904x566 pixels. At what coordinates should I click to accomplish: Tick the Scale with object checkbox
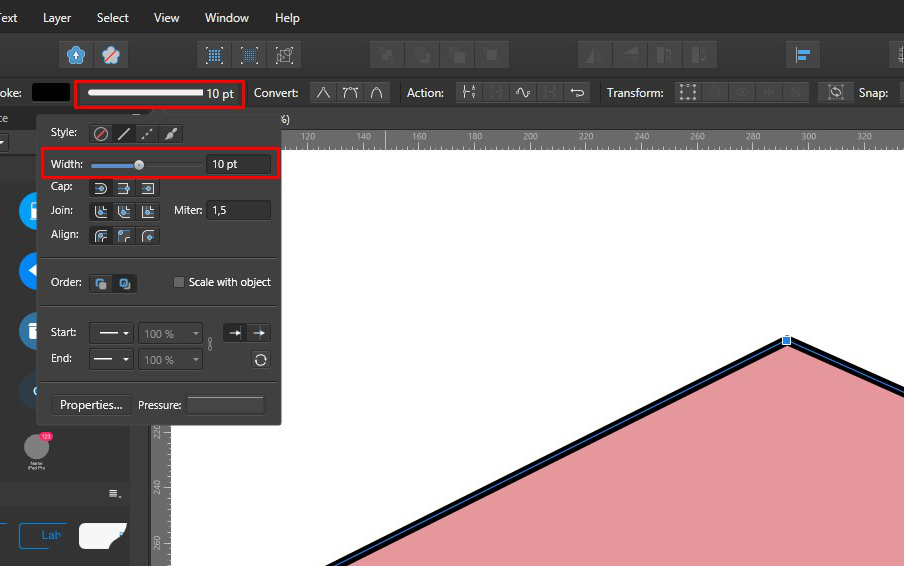[179, 282]
